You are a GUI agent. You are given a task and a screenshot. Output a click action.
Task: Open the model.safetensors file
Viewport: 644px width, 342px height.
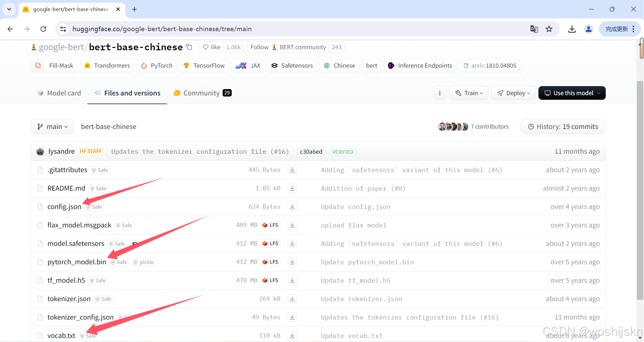(76, 244)
